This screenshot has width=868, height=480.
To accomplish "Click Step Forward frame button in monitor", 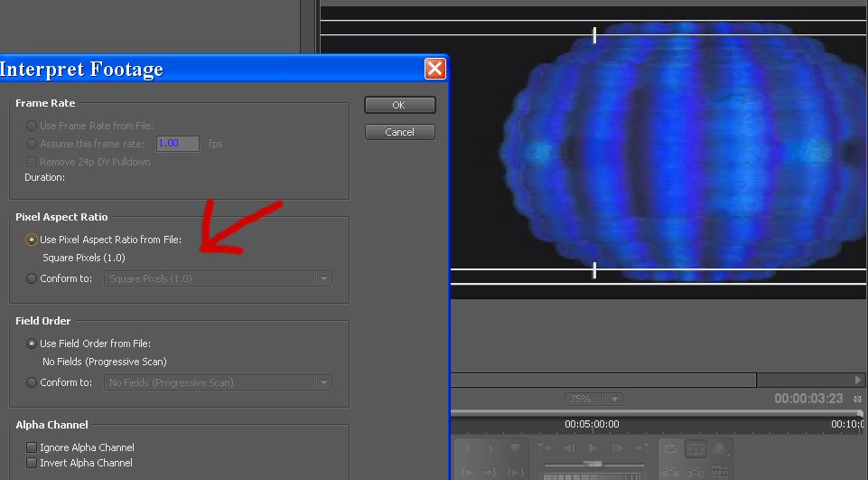I will 618,447.
